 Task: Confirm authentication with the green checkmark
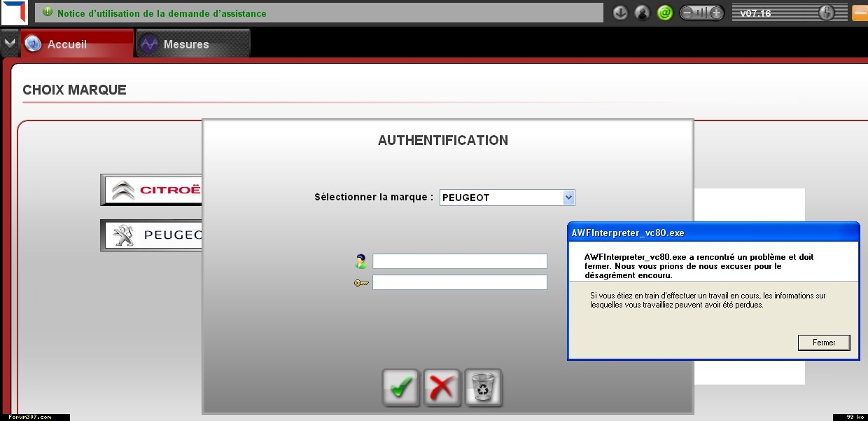click(400, 387)
